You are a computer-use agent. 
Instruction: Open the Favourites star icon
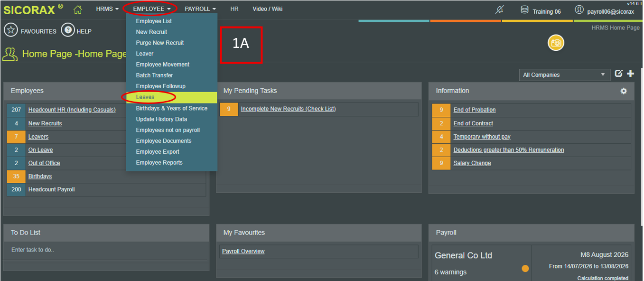coord(11,30)
